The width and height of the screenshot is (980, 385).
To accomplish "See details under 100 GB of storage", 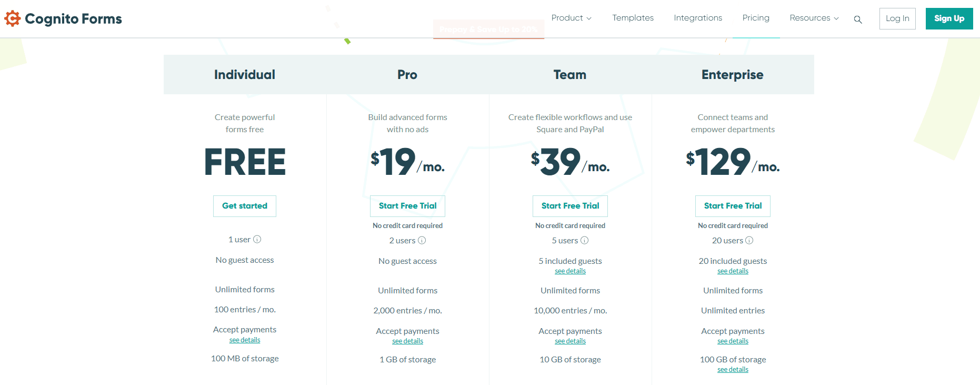I will pyautogui.click(x=733, y=370).
